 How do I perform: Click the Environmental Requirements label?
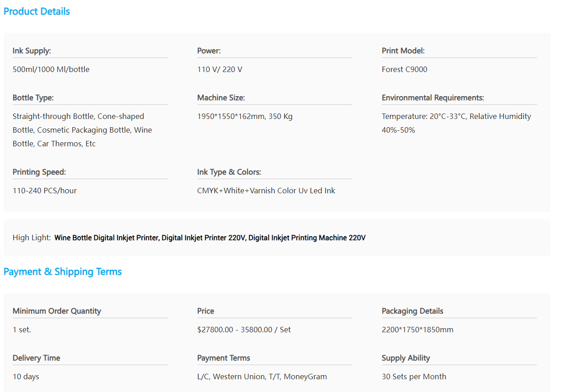[433, 98]
